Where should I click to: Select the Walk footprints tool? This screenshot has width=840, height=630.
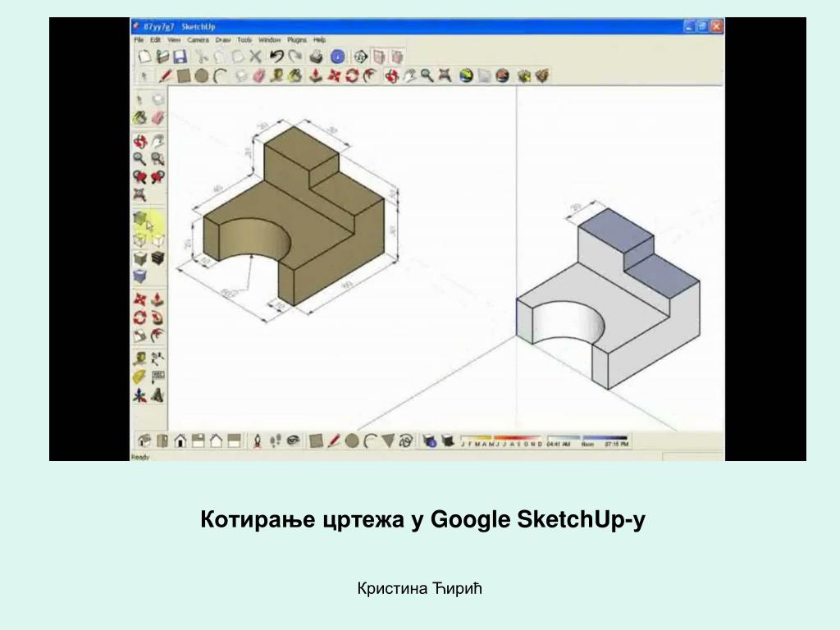tap(276, 441)
